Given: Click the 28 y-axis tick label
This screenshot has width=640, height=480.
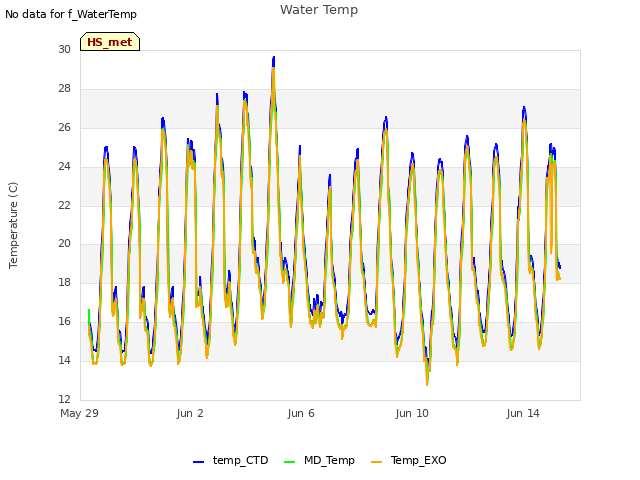Looking at the screenshot, I should point(64,88).
